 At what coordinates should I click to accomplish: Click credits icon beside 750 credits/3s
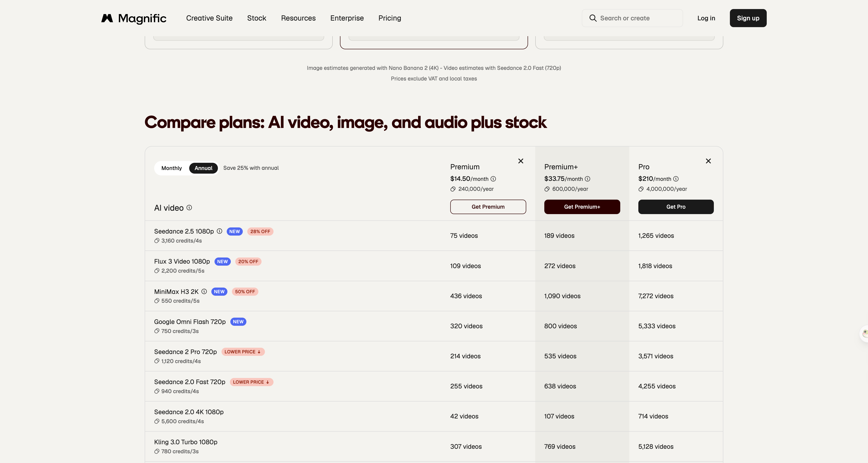157,331
